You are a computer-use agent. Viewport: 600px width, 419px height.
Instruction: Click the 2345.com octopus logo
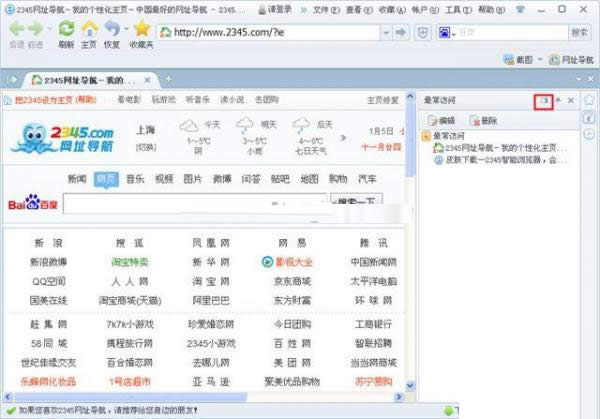point(63,138)
